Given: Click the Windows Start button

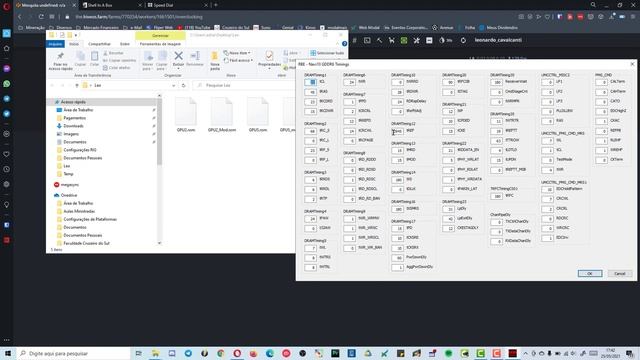Looking at the screenshot, I should [8, 353].
